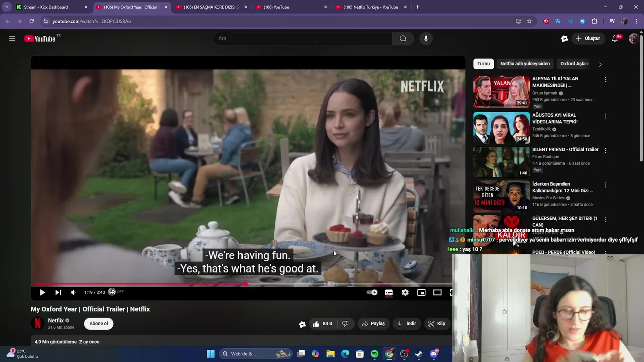Play the My Oxford Year trailer

tap(42, 292)
